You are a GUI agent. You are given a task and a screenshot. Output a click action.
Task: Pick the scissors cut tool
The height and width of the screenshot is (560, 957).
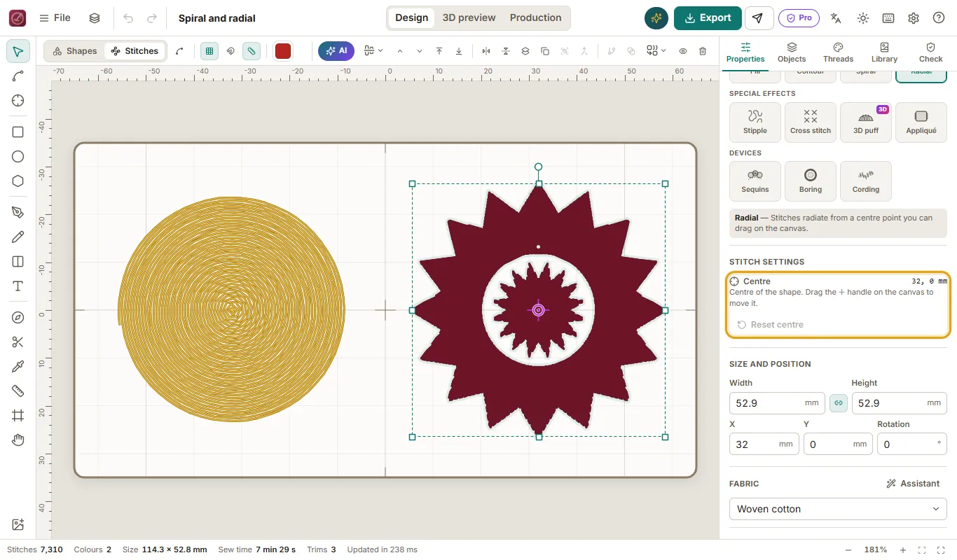click(18, 342)
